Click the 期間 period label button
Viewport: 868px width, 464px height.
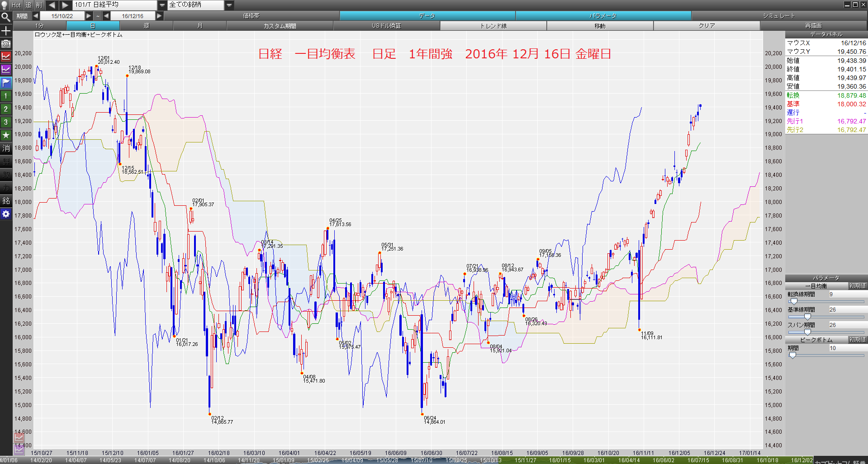pyautogui.click(x=22, y=16)
